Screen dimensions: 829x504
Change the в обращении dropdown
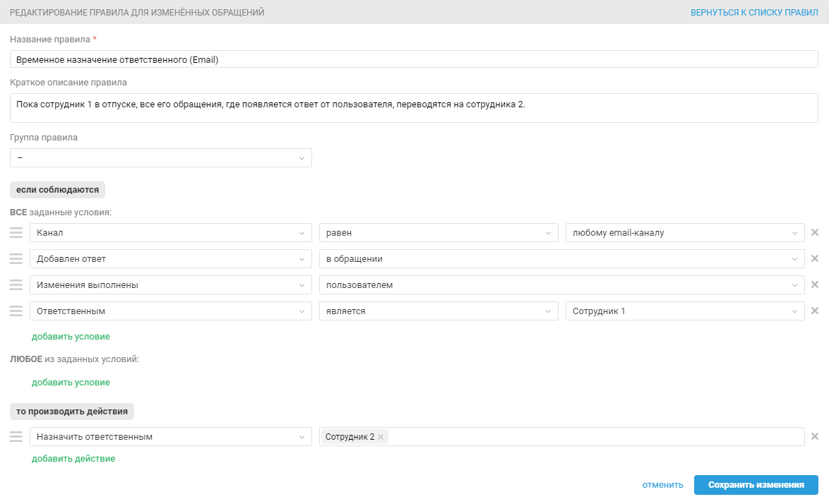click(x=562, y=259)
